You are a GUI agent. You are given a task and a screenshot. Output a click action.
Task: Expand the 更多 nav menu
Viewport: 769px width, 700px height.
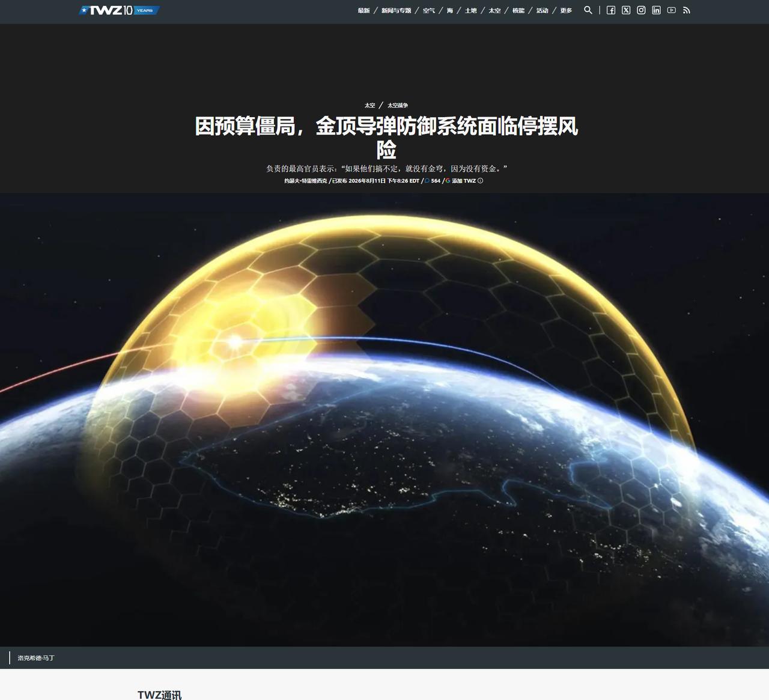pyautogui.click(x=566, y=11)
